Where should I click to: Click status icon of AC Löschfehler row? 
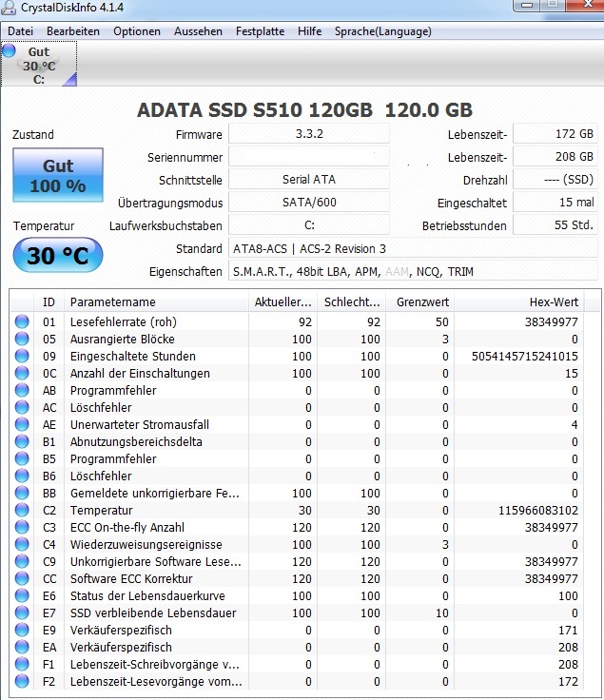(22, 407)
